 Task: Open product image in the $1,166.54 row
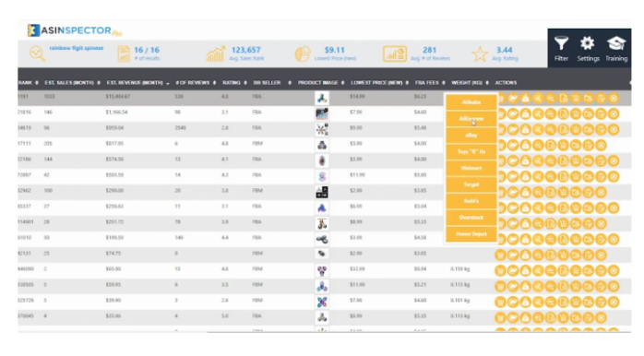pos(322,113)
